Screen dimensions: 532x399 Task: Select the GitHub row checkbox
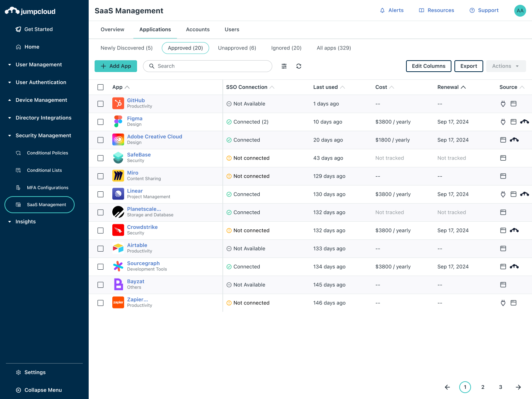[100, 104]
